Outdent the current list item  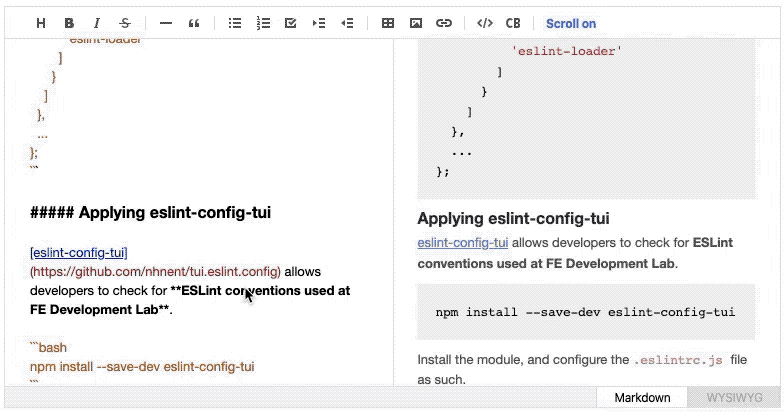(347, 23)
